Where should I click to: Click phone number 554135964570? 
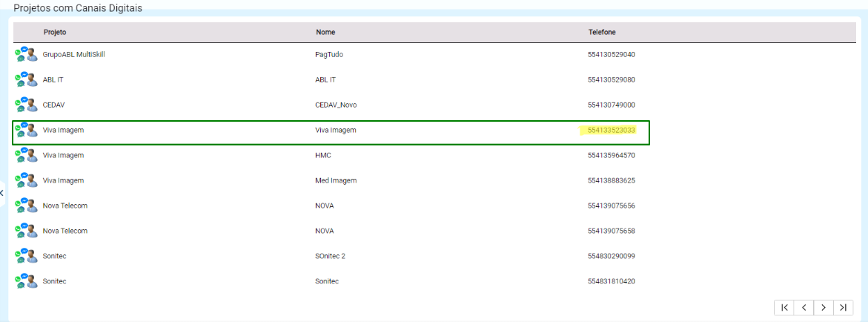(x=611, y=155)
